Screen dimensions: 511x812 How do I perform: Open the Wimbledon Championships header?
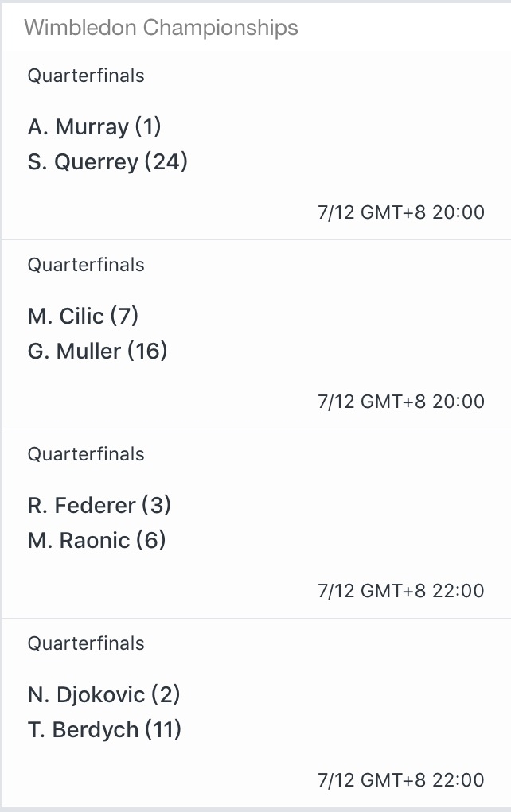161,28
